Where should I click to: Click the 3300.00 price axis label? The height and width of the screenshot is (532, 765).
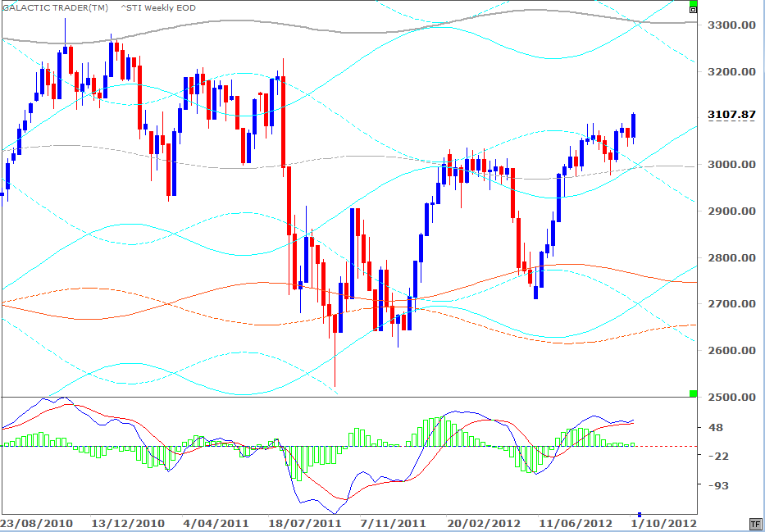click(x=732, y=25)
